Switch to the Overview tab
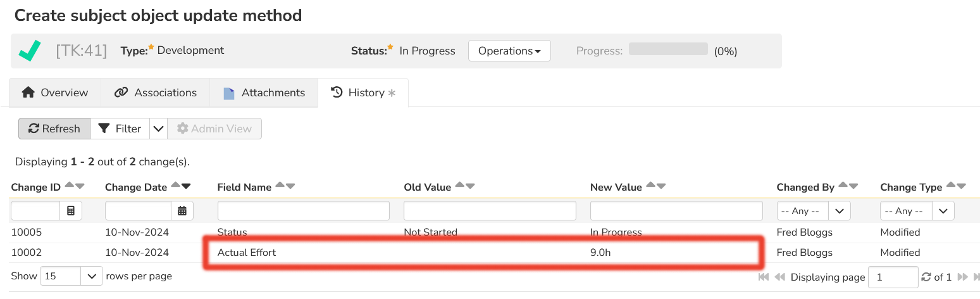 (55, 92)
